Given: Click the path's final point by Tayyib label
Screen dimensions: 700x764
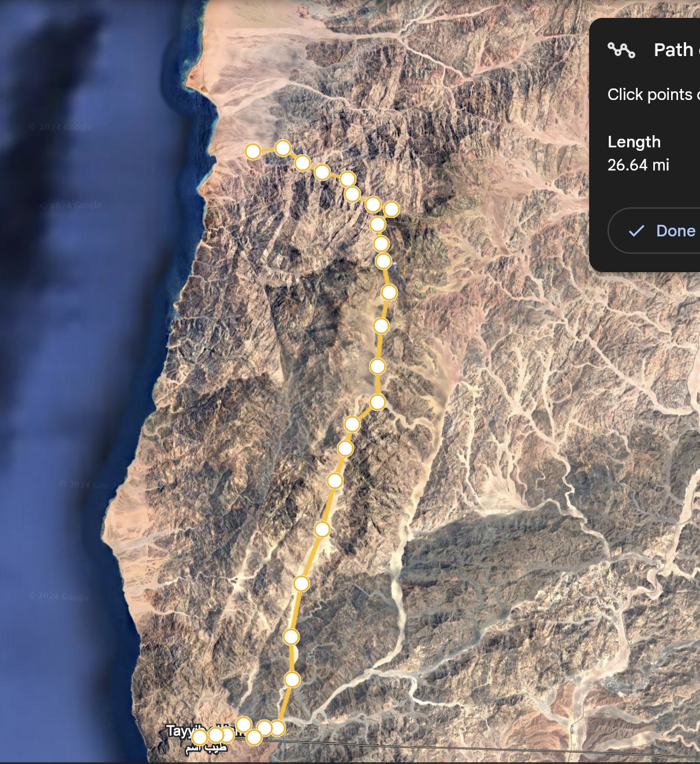Looking at the screenshot, I should coord(199,737).
